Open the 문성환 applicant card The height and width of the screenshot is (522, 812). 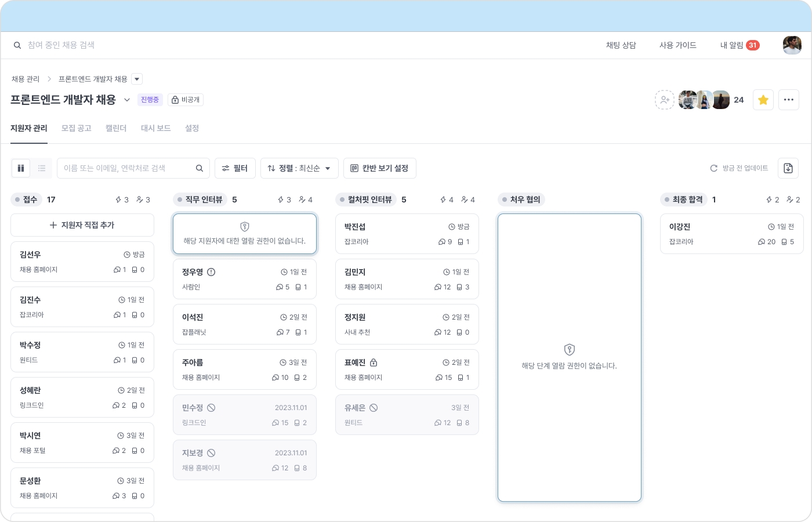pos(82,488)
